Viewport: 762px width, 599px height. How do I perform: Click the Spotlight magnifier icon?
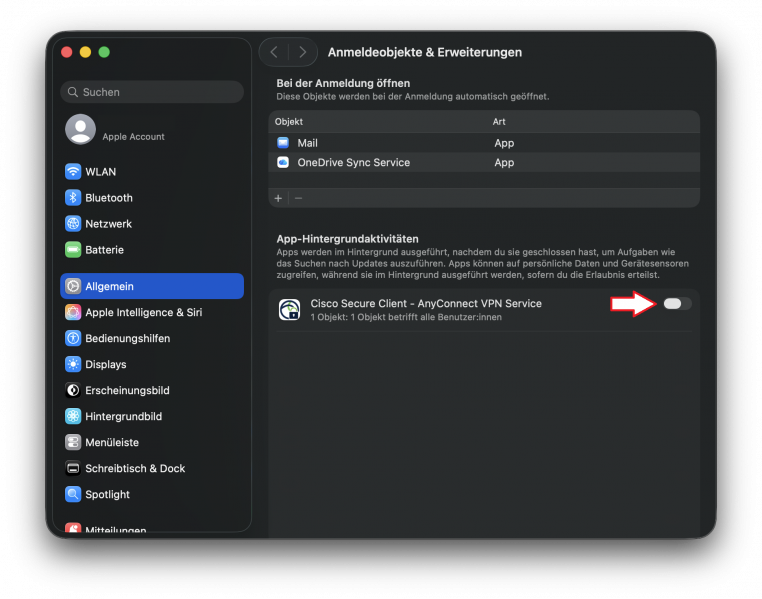click(x=73, y=494)
